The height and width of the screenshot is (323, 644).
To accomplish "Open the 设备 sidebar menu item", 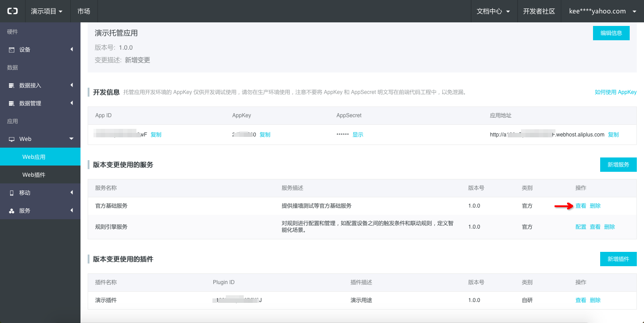I will [40, 50].
